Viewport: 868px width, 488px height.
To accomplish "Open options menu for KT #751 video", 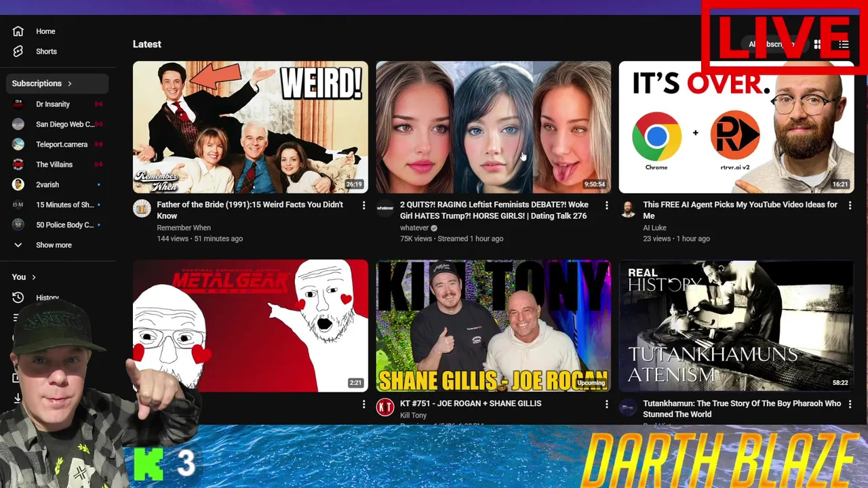I will 606,404.
